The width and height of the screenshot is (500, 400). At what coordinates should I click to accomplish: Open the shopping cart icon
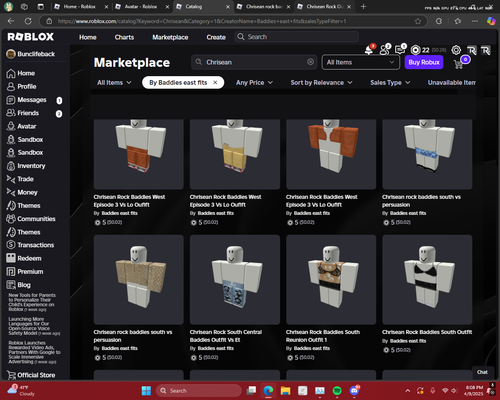(x=459, y=64)
